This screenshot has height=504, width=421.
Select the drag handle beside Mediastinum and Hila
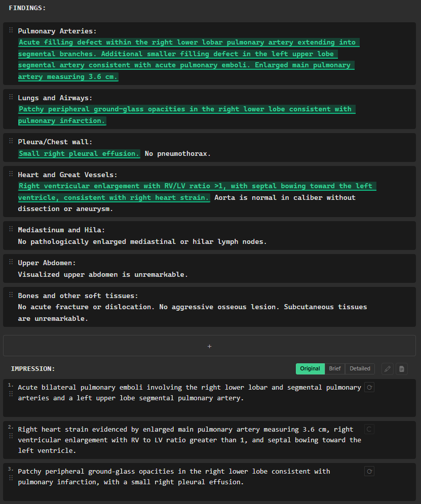coord(11,230)
